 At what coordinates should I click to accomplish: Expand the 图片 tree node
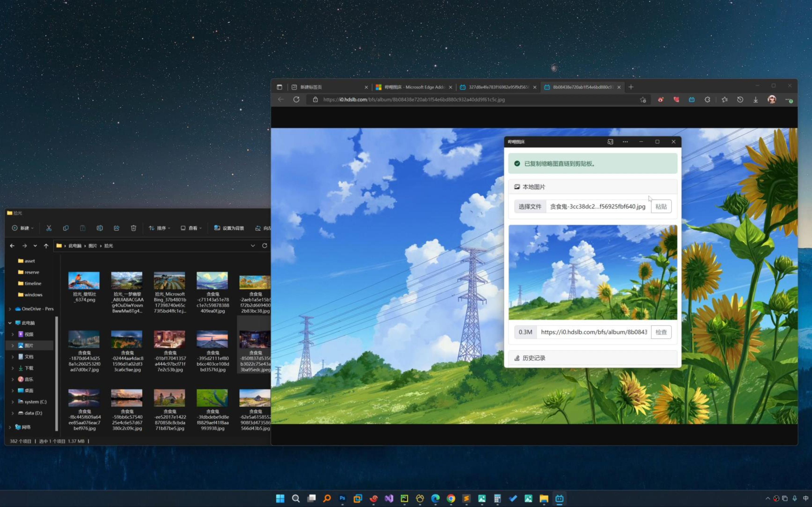tap(13, 345)
